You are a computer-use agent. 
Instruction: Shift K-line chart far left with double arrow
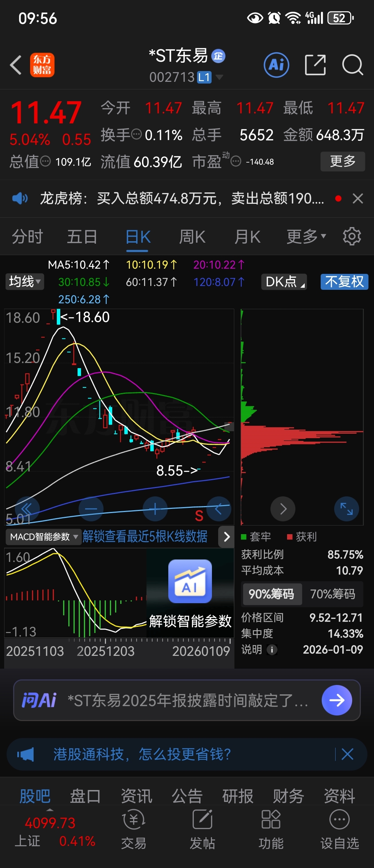[27, 509]
